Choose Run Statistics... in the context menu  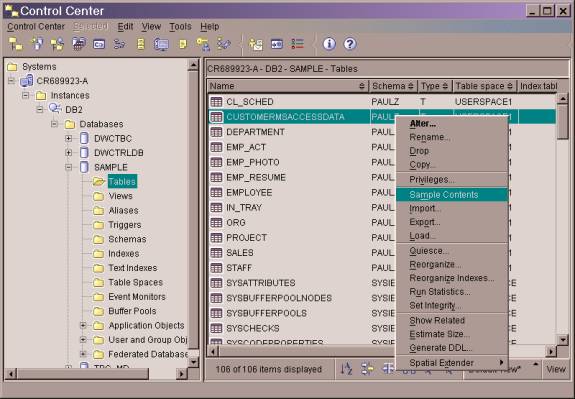tap(452, 292)
